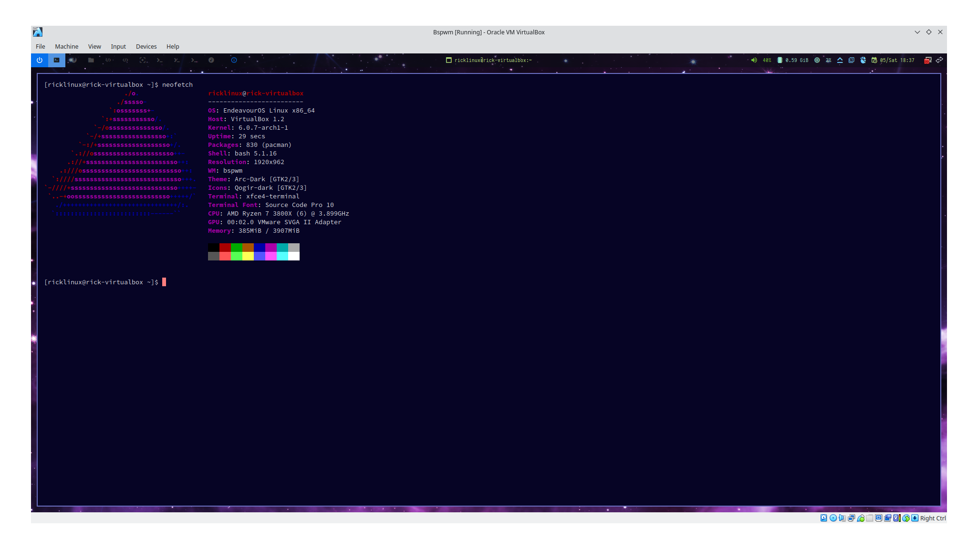Click the bright cyan color block
This screenshot has height=560, width=978.
pos(282,256)
